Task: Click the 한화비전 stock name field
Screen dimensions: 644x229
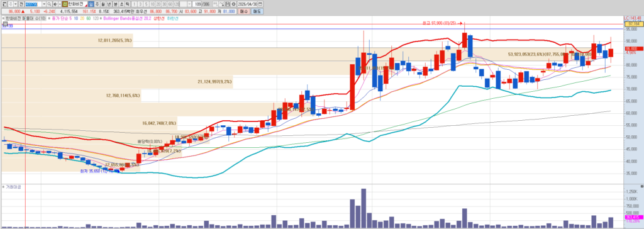Action: (77, 4)
